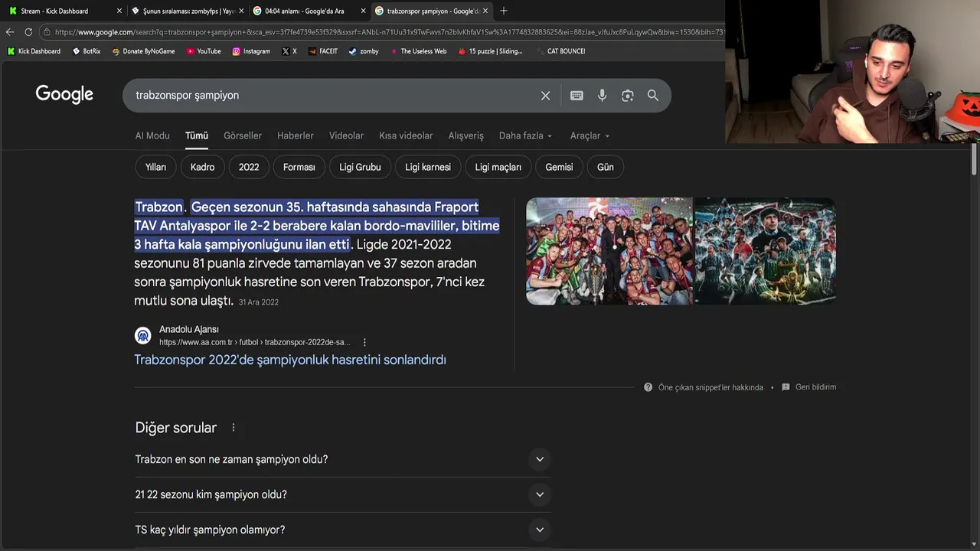Image resolution: width=980 pixels, height=551 pixels.
Task: Open The Useless Web bookmark
Action: pyautogui.click(x=418, y=51)
